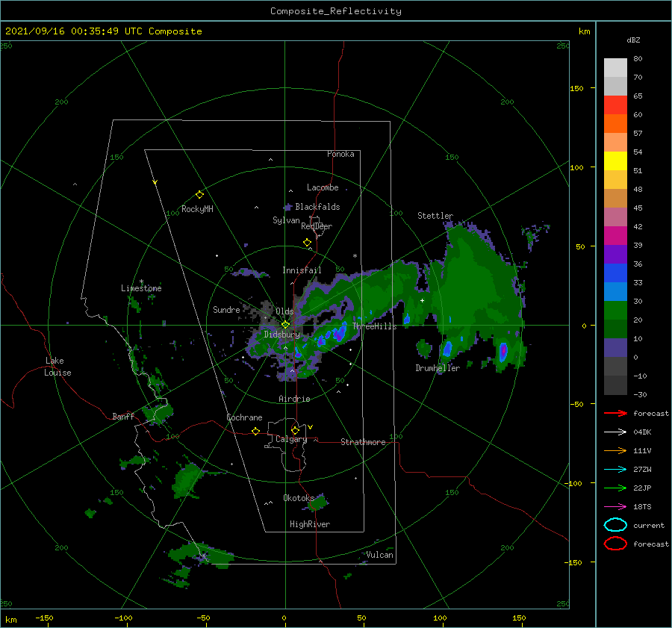Click the Okotoks town label
This screenshot has width=672, height=628.
tap(299, 498)
